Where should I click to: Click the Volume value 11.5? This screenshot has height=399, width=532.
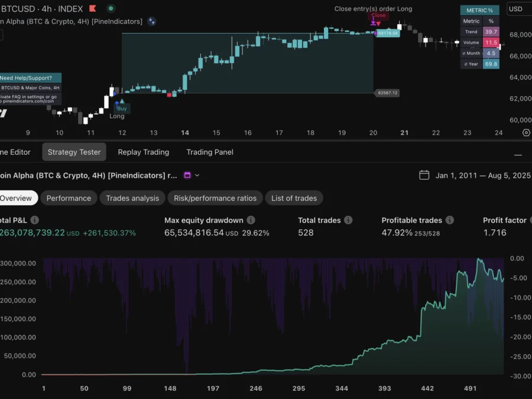[491, 43]
